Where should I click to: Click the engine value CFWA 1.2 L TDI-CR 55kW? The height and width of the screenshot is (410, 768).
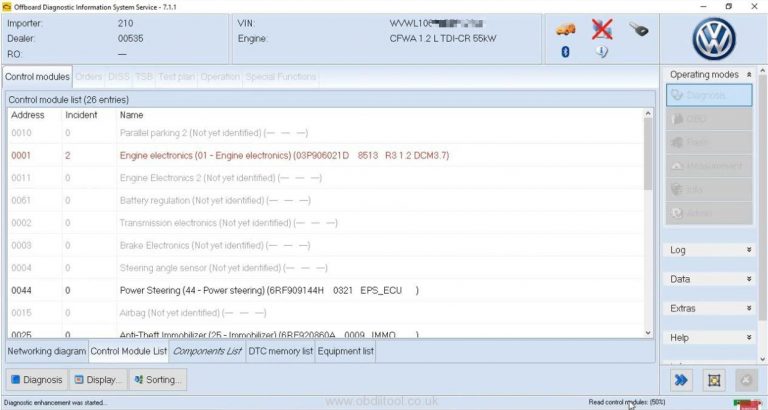pyautogui.click(x=443, y=39)
